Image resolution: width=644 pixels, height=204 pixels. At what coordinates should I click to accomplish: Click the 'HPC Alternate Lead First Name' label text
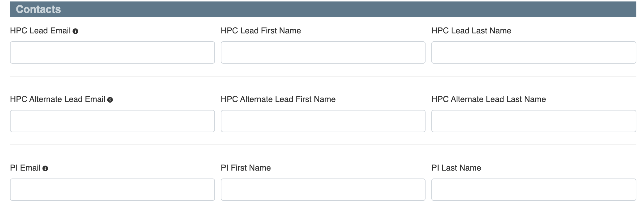(278, 99)
